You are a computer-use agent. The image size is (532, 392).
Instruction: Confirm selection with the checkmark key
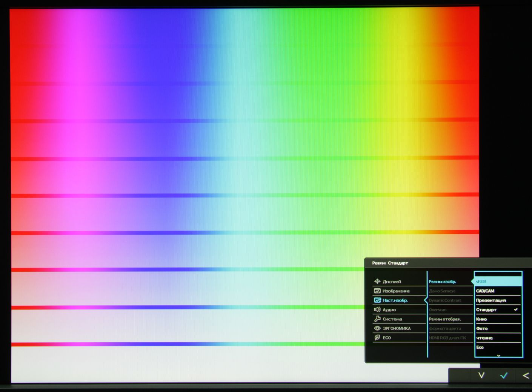[504, 375]
